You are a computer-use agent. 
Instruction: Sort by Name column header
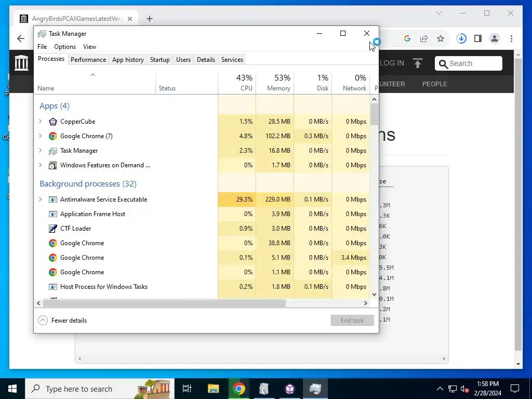tap(95, 83)
